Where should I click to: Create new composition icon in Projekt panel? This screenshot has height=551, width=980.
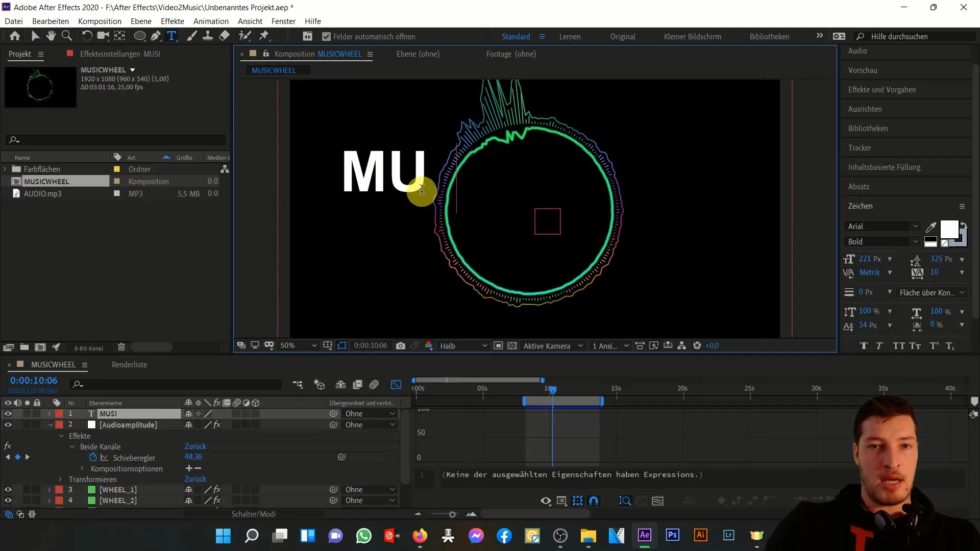coord(40,347)
